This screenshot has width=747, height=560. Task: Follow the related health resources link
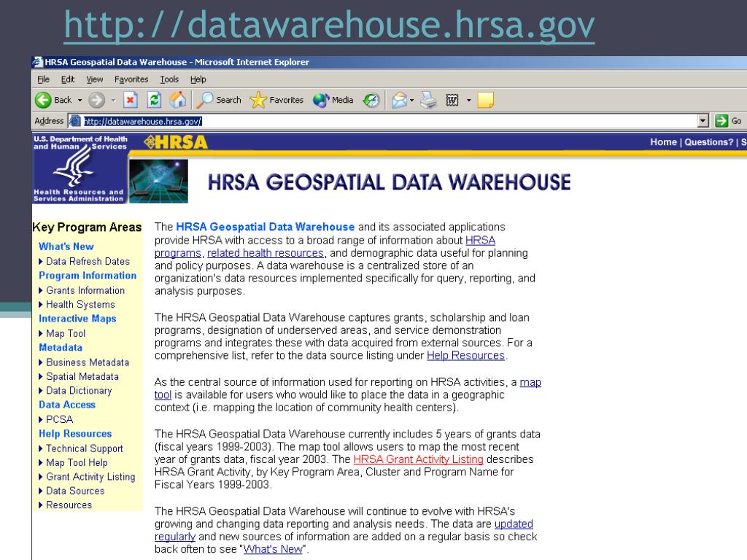pyautogui.click(x=266, y=253)
